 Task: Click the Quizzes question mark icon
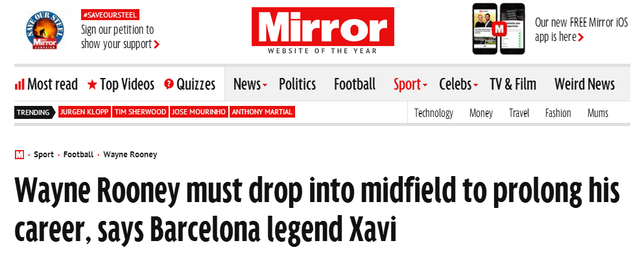(x=169, y=84)
